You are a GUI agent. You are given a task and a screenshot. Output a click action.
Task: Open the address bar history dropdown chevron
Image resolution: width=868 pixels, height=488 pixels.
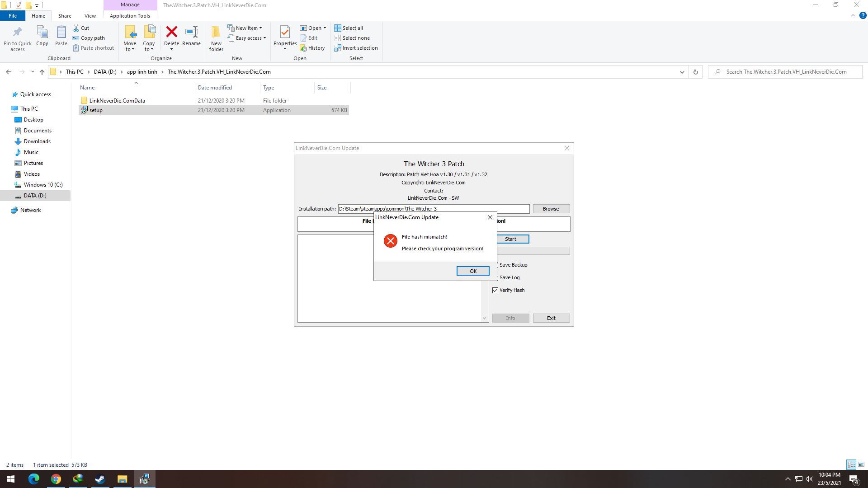(x=682, y=72)
